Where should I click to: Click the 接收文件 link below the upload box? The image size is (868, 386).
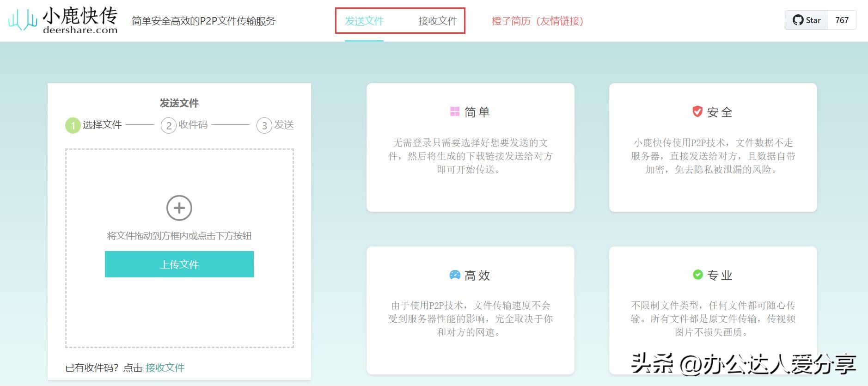[x=165, y=368]
